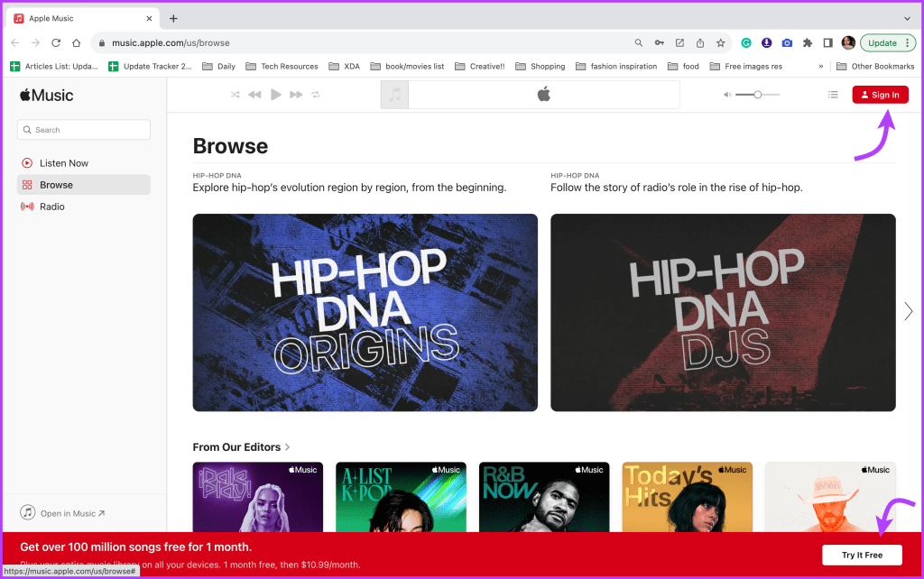This screenshot has width=924, height=579.
Task: Open Radio in the sidebar
Action: (x=84, y=207)
